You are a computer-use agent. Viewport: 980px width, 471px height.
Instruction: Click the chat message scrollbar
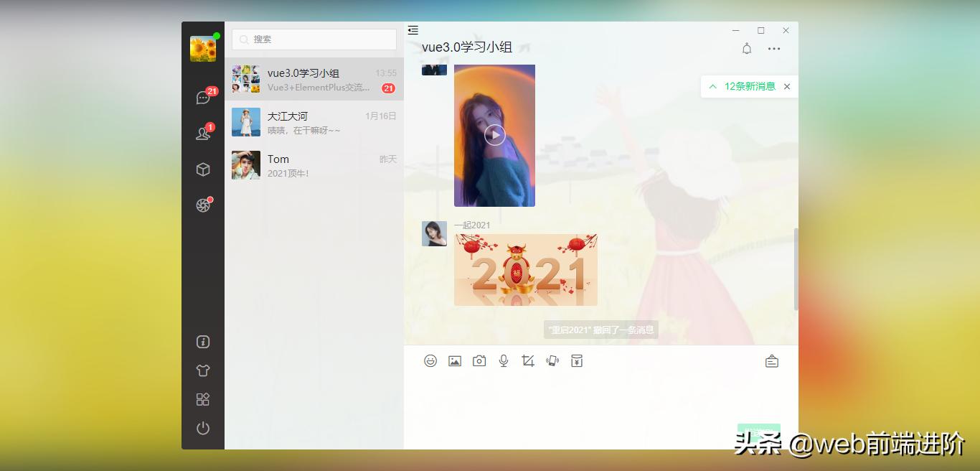click(796, 269)
